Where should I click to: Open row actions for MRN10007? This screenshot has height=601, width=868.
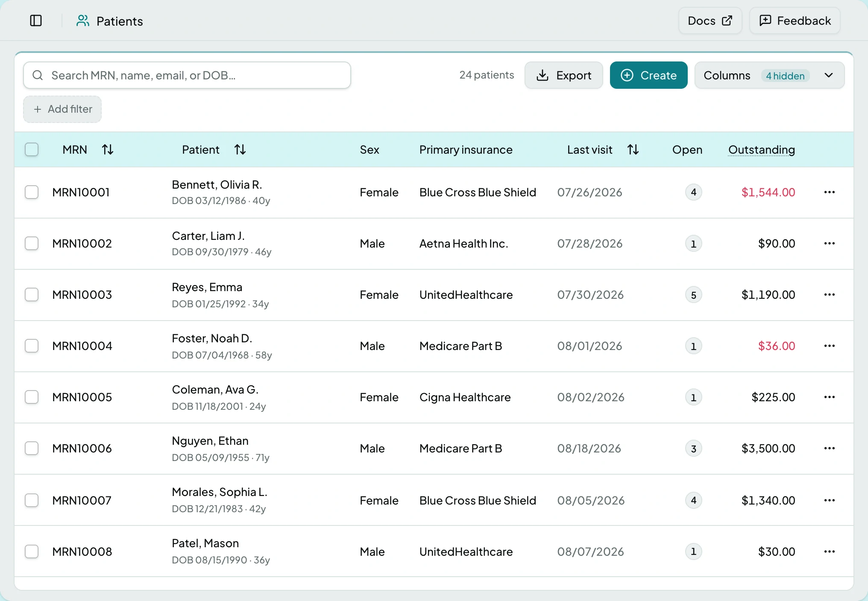click(x=830, y=500)
